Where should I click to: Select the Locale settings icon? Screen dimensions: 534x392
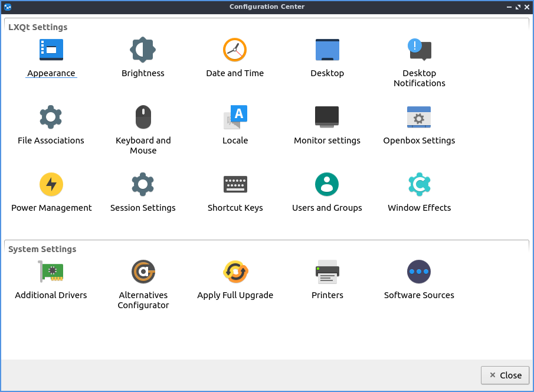pyautogui.click(x=235, y=117)
